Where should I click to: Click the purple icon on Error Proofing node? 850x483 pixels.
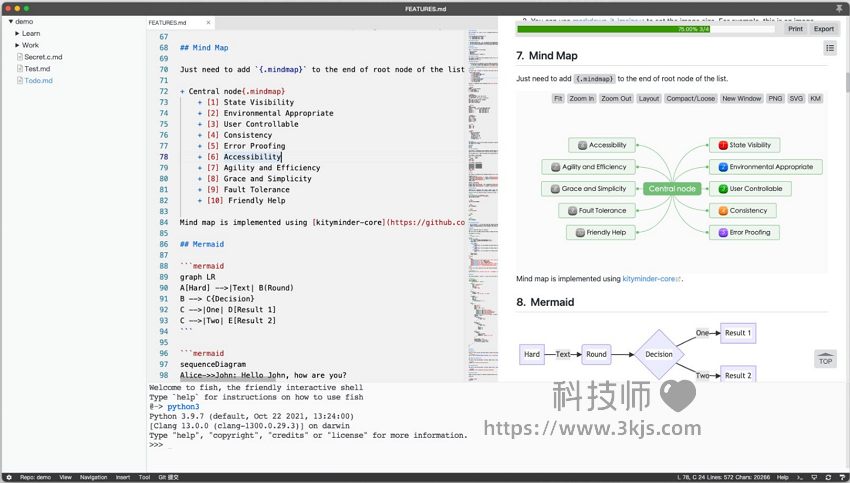pos(723,233)
